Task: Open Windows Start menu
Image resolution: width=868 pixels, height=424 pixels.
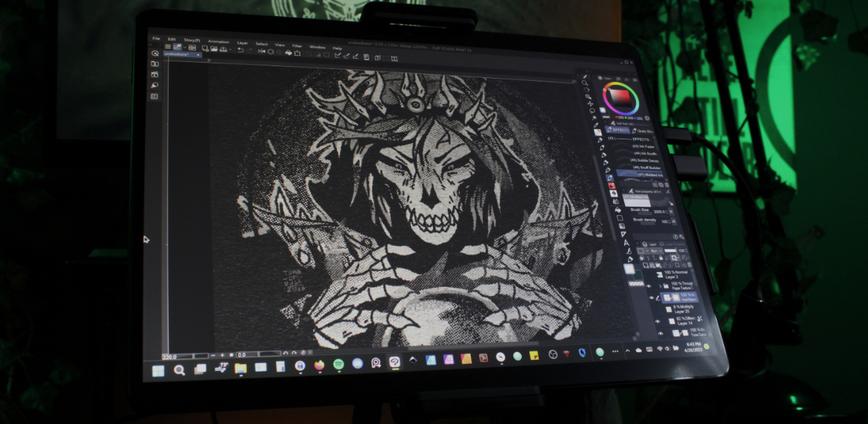Action: 158,371
